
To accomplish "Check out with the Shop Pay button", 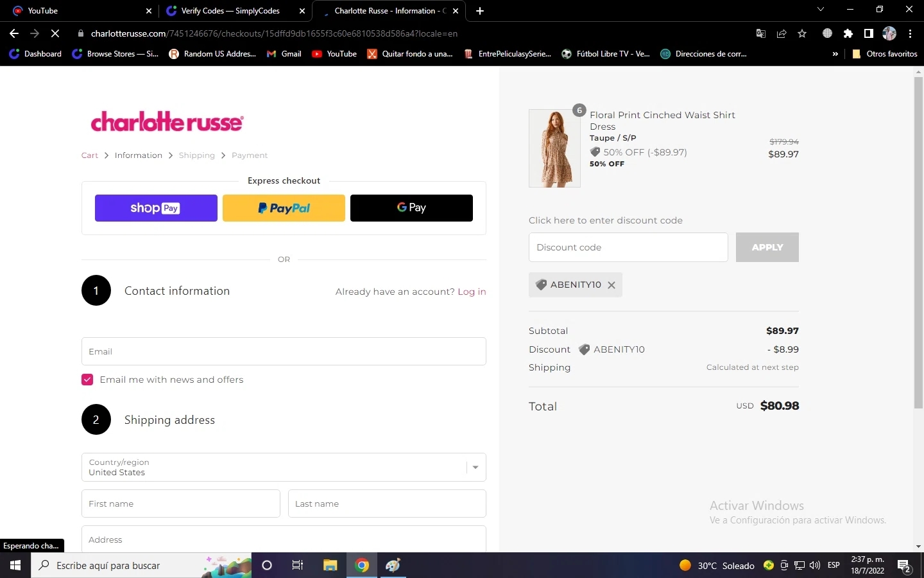I will coord(156,208).
